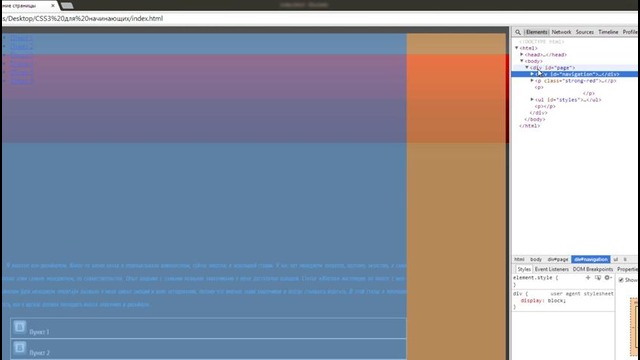Click the DevTools search magnifier icon
The width and height of the screenshot is (640, 360).
pyautogui.click(x=518, y=32)
